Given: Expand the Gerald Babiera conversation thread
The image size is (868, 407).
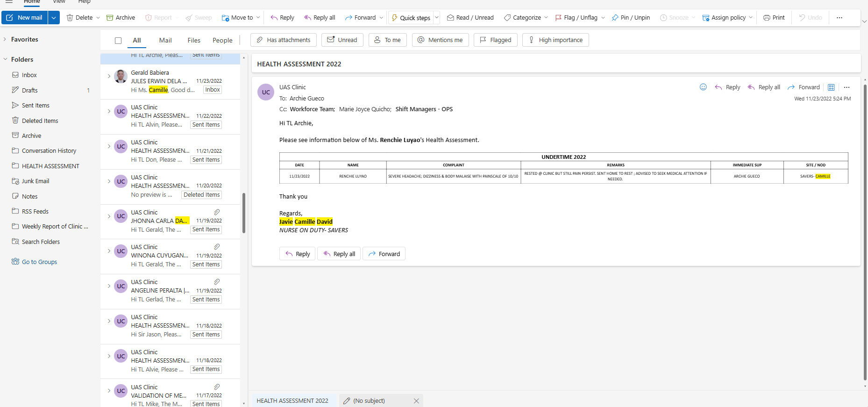Looking at the screenshot, I should pyautogui.click(x=109, y=76).
